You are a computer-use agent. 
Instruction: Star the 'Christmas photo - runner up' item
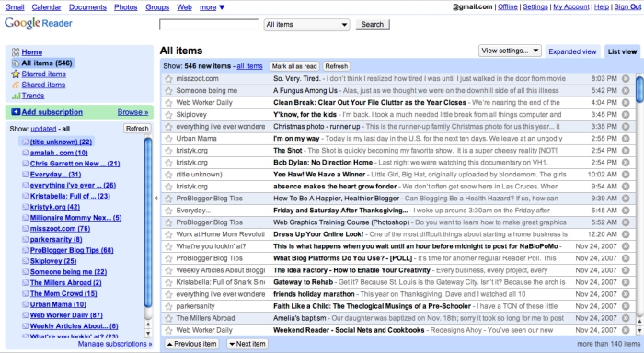(x=168, y=127)
